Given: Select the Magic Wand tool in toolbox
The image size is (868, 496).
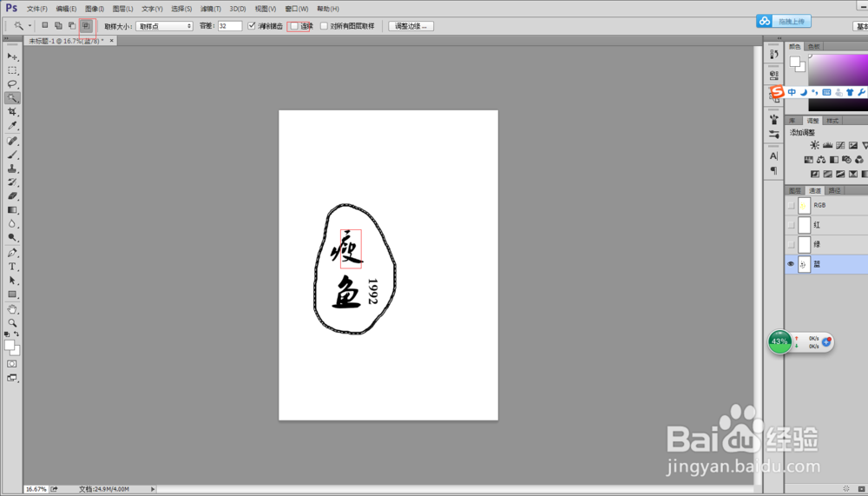Looking at the screenshot, I should coord(12,98).
